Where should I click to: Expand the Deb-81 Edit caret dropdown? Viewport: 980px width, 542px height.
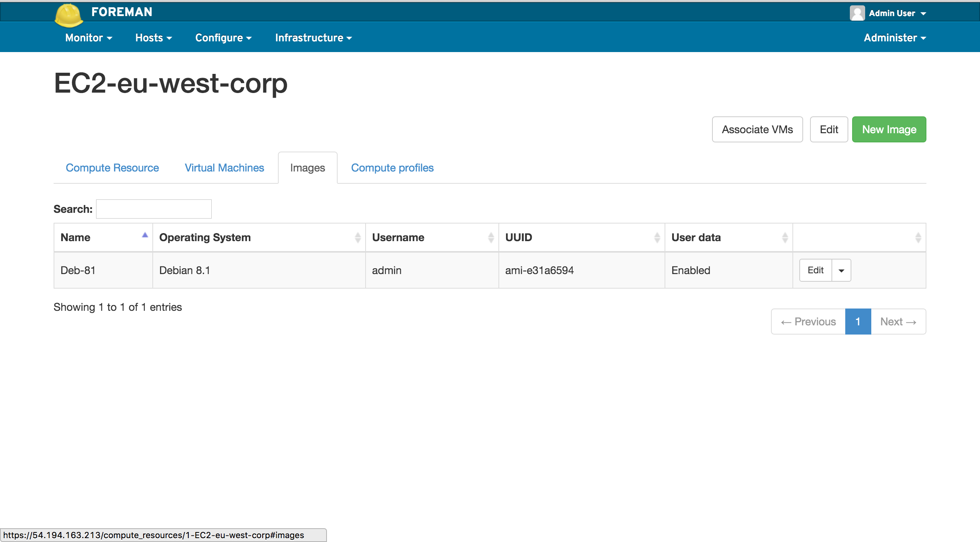coord(841,271)
